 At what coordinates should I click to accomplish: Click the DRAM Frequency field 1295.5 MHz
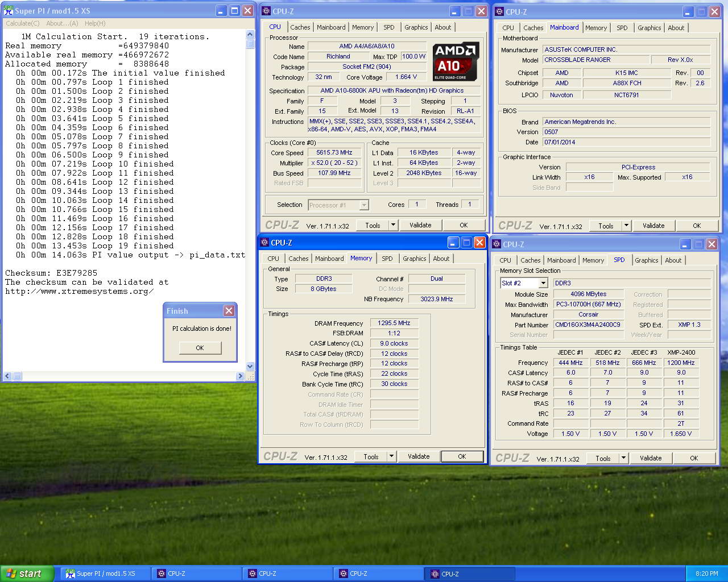[x=394, y=323]
